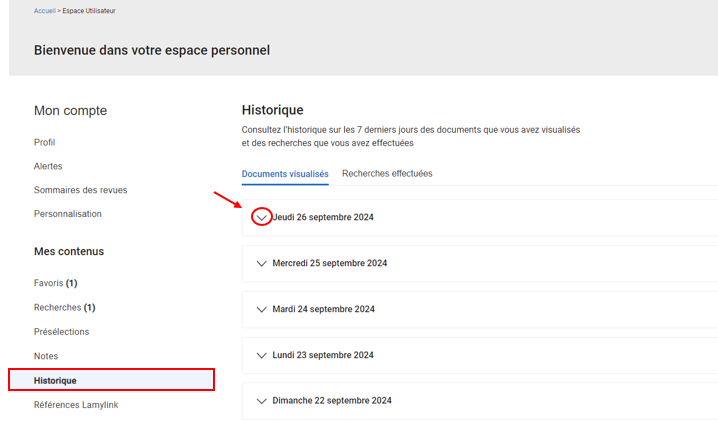The width and height of the screenshot is (718, 424).
Task: Open Sommaires des revues
Action: pos(80,190)
